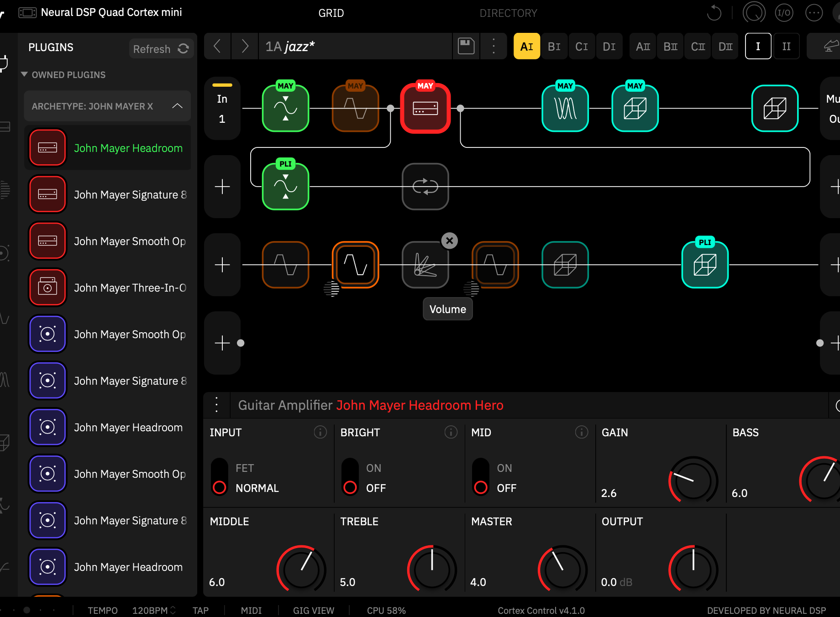Select the untagged cube block in row one
The height and width of the screenshot is (617, 840).
[775, 108]
